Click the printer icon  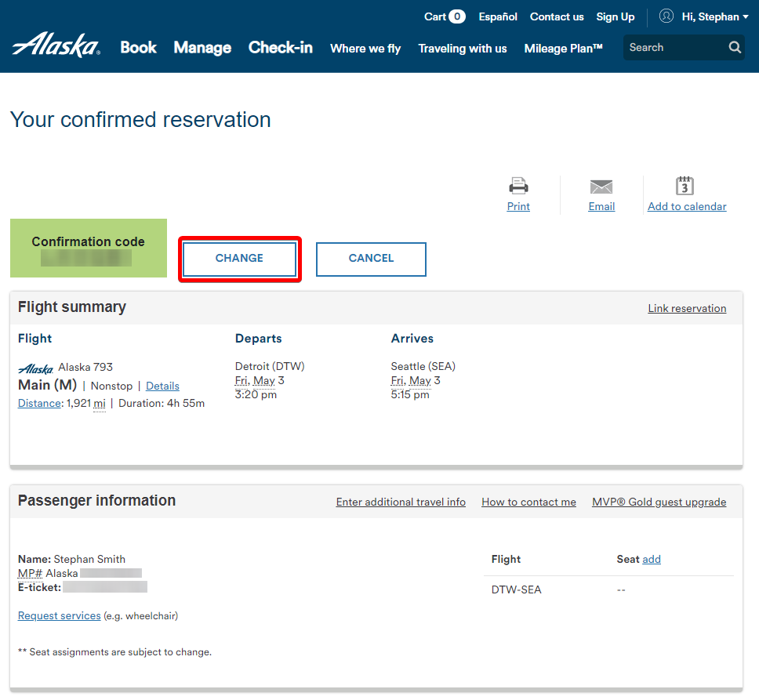[x=518, y=186]
